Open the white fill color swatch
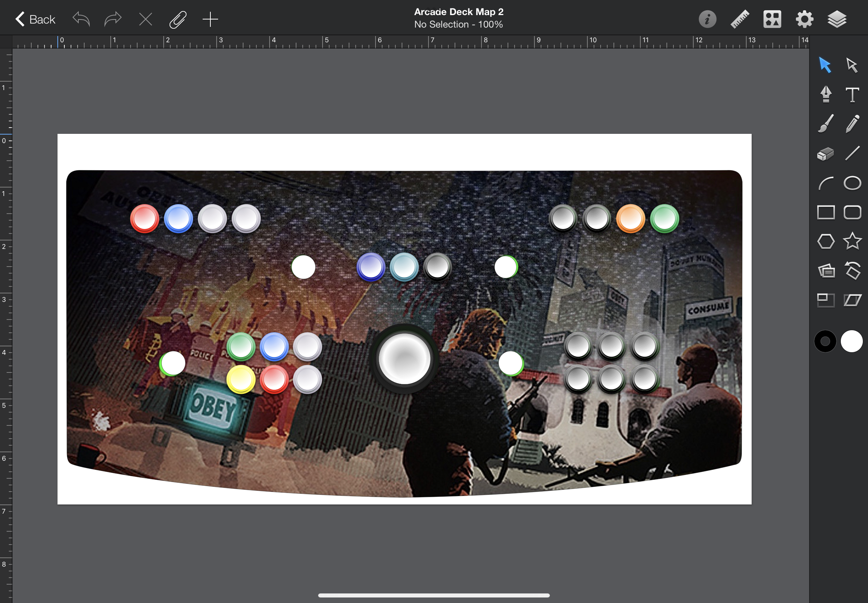This screenshot has height=603, width=868. 851,341
